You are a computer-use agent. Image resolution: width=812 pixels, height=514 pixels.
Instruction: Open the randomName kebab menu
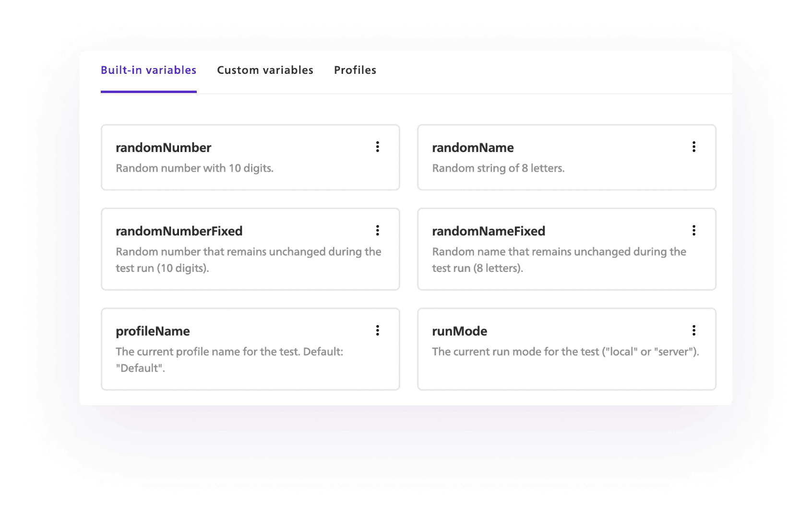click(x=694, y=147)
